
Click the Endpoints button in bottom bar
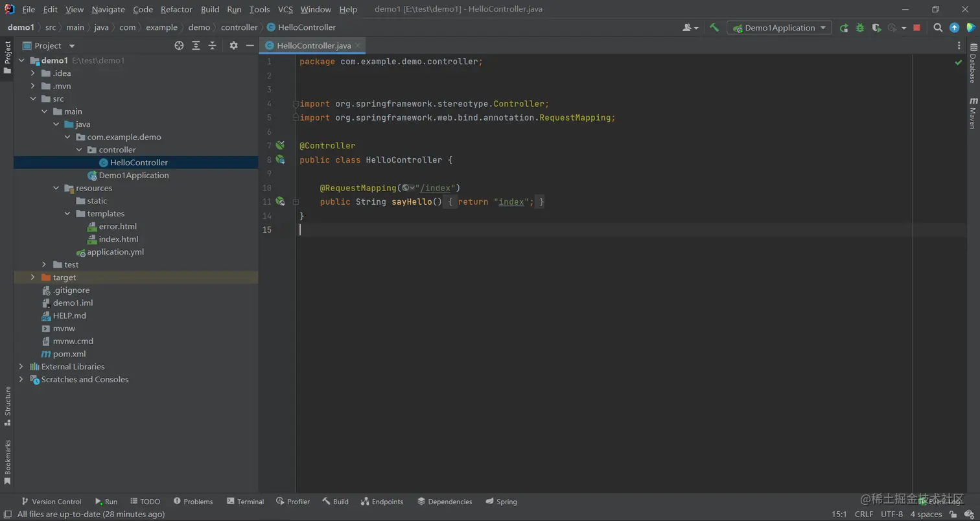[x=382, y=502]
